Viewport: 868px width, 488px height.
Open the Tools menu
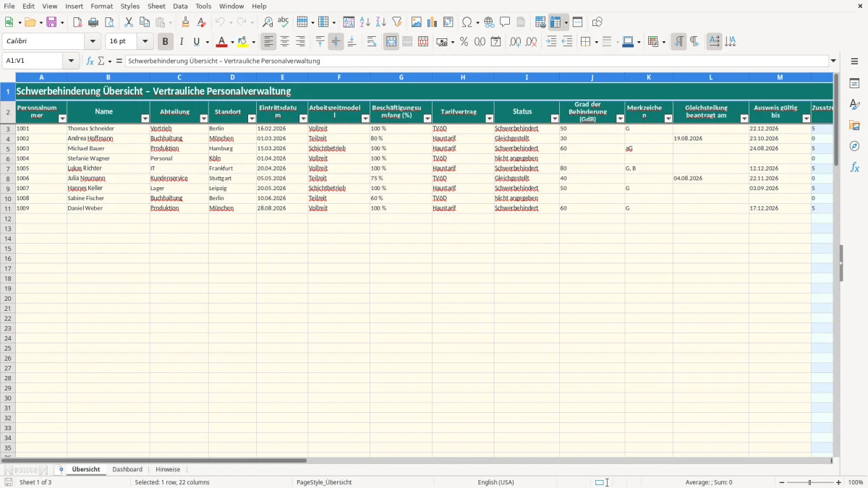[x=203, y=6]
